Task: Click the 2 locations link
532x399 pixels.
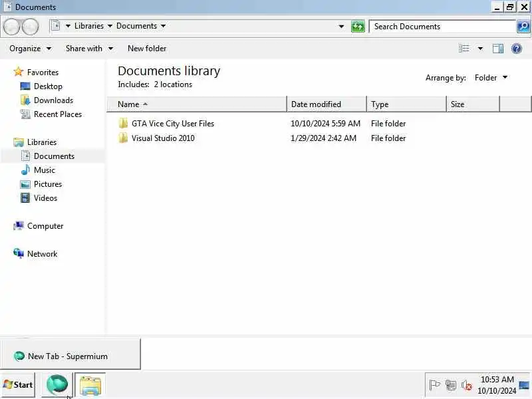Action: coord(173,84)
